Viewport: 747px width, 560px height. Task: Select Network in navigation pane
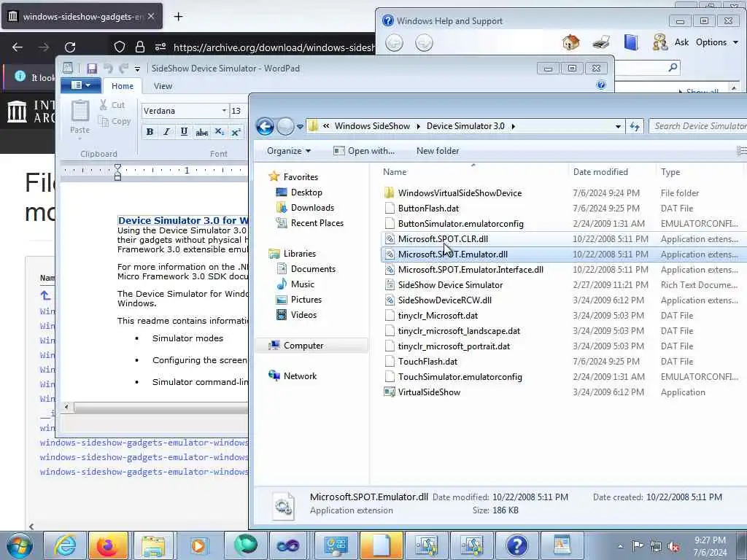tap(300, 376)
